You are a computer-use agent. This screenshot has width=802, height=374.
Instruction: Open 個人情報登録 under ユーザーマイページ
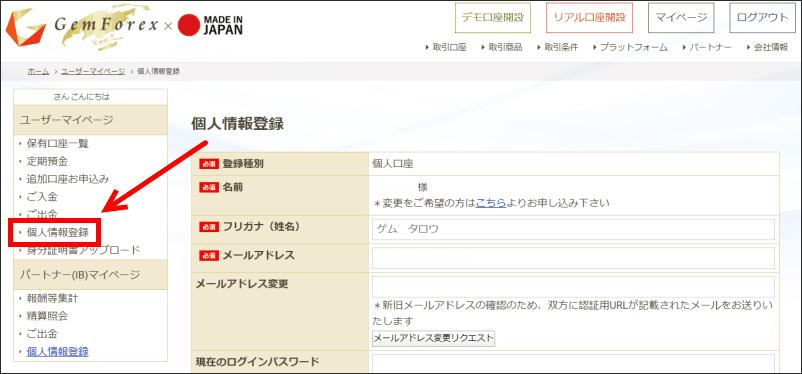click(57, 233)
